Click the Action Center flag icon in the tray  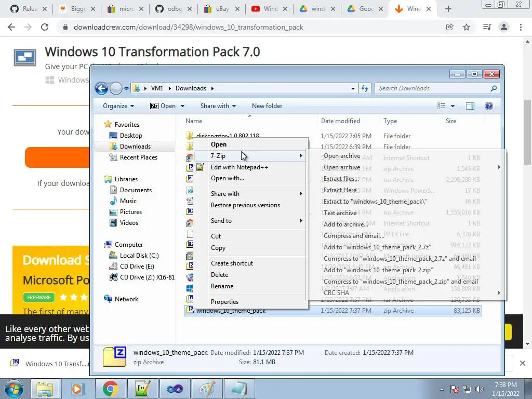pyautogui.click(x=455, y=389)
